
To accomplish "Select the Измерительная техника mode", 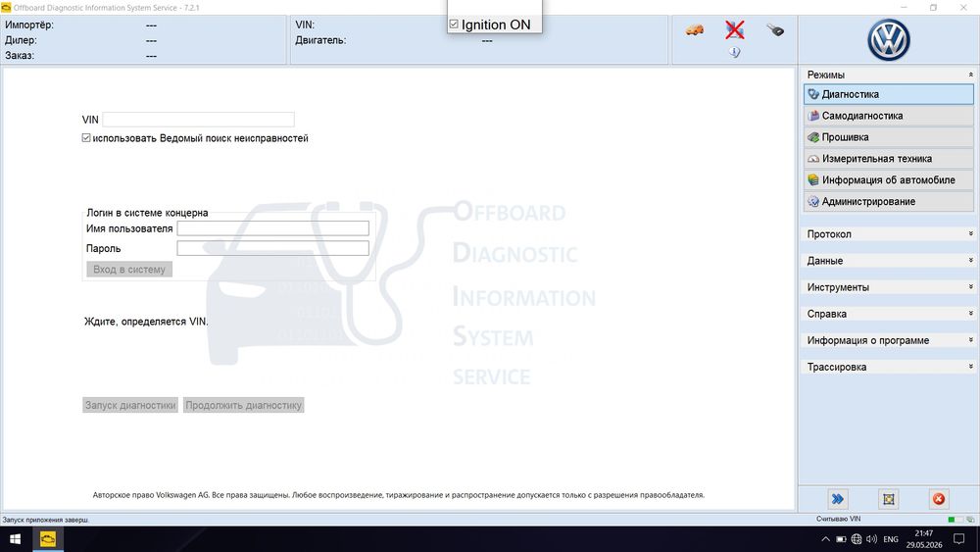I will click(x=888, y=159).
